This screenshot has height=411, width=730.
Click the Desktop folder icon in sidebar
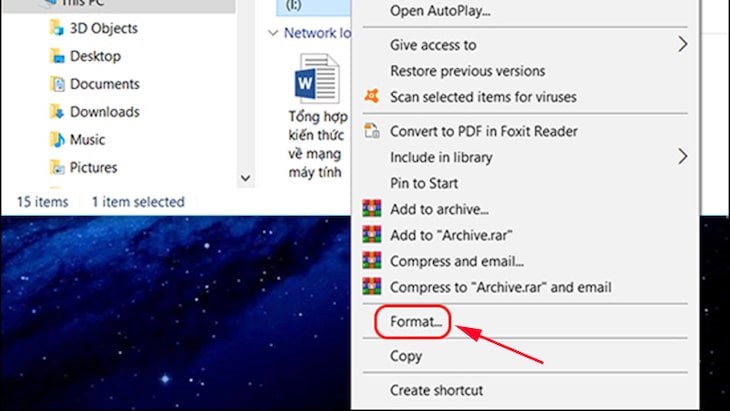coord(57,56)
